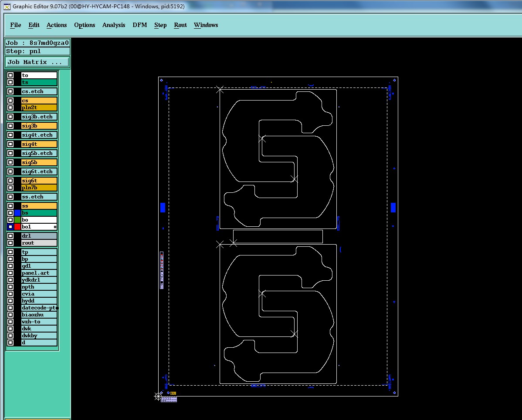Select layer panel.art in list
Image resolution: width=522 pixels, height=420 pixels.
tap(39, 273)
